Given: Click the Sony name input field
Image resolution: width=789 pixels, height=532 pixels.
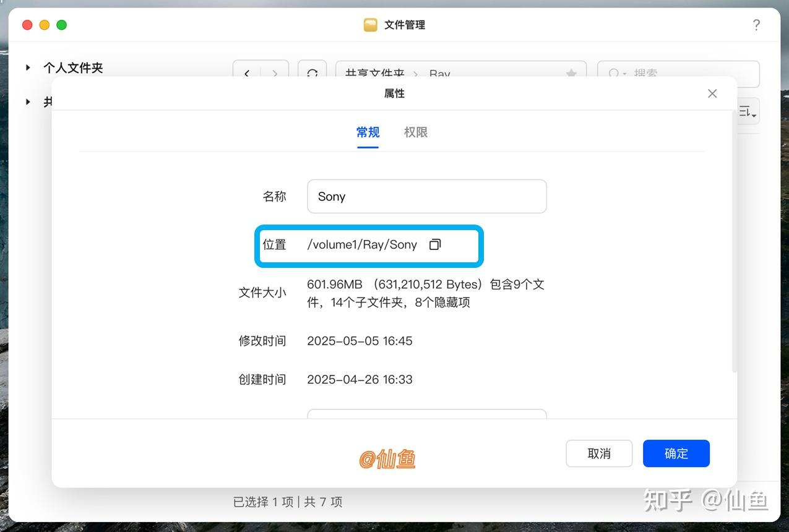Looking at the screenshot, I should [426, 196].
